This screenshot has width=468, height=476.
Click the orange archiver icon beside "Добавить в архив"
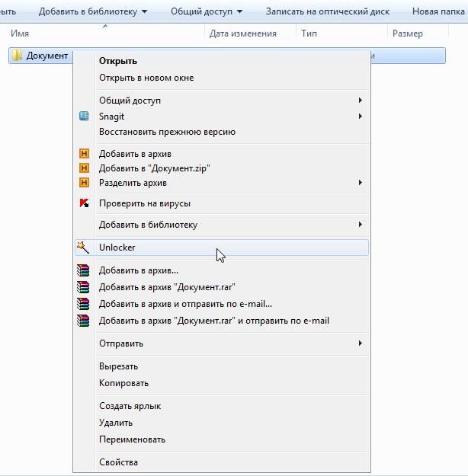85,154
